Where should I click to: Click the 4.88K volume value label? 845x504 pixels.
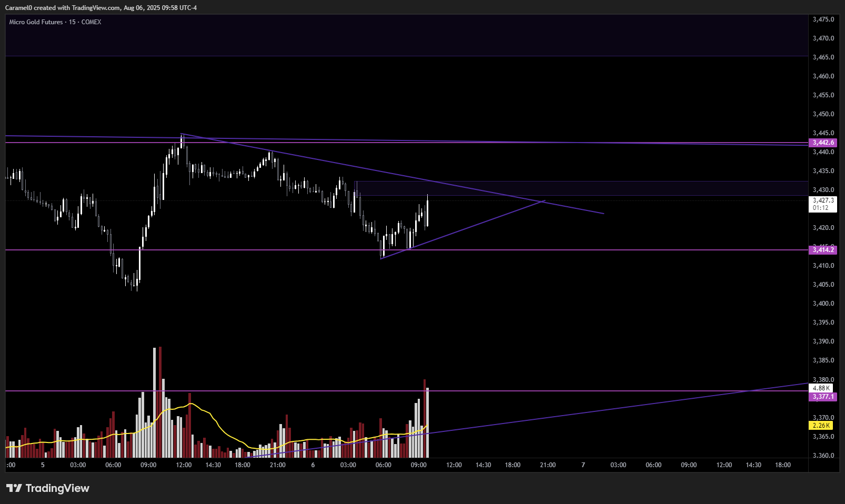click(x=821, y=388)
